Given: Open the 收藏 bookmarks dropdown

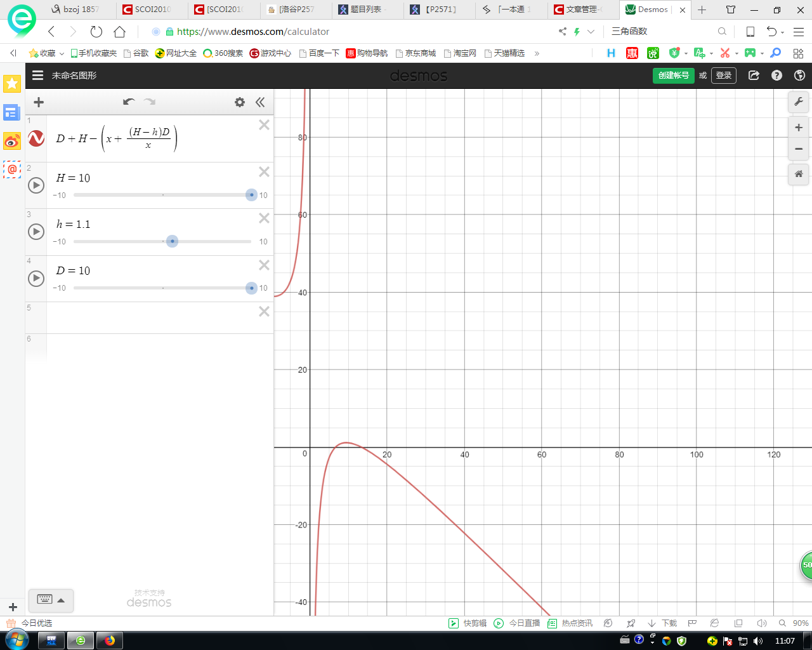Looking at the screenshot, I should 46,53.
